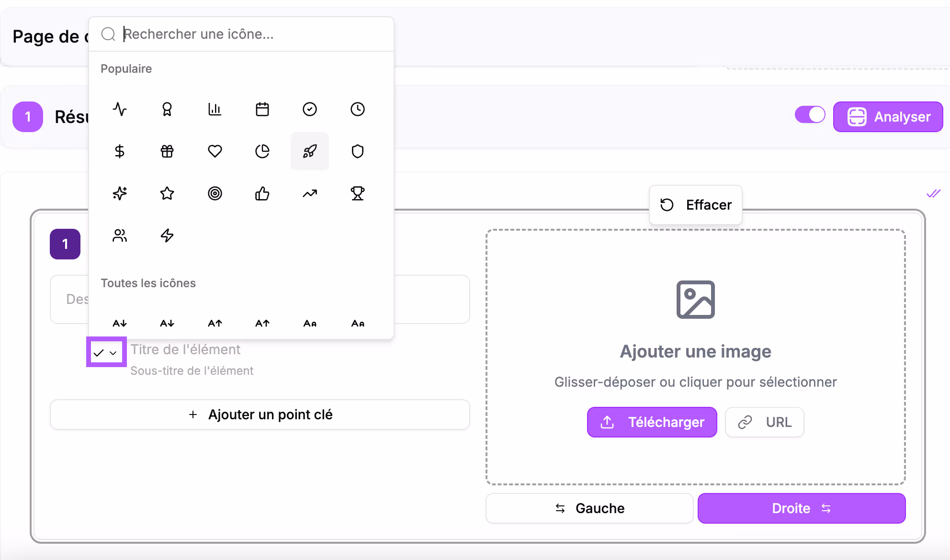Select the thumbs up icon
Screen dimensions: 950x560
(x=262, y=193)
